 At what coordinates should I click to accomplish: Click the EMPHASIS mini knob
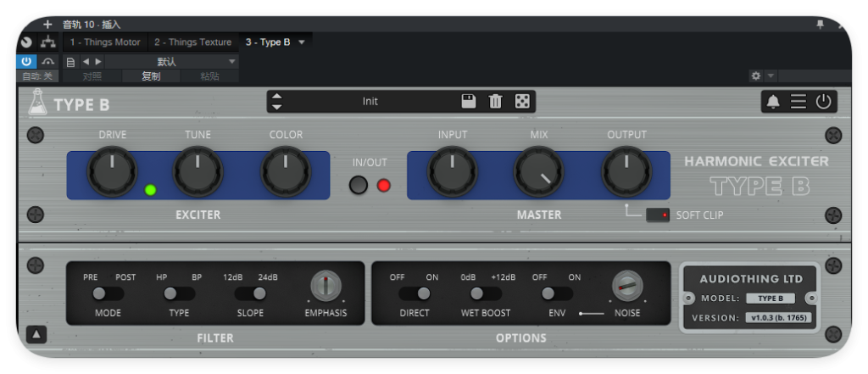[x=326, y=286]
